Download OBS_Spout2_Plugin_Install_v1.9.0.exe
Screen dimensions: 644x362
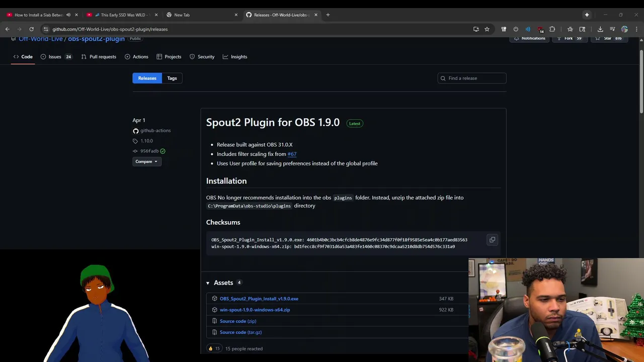point(259,299)
